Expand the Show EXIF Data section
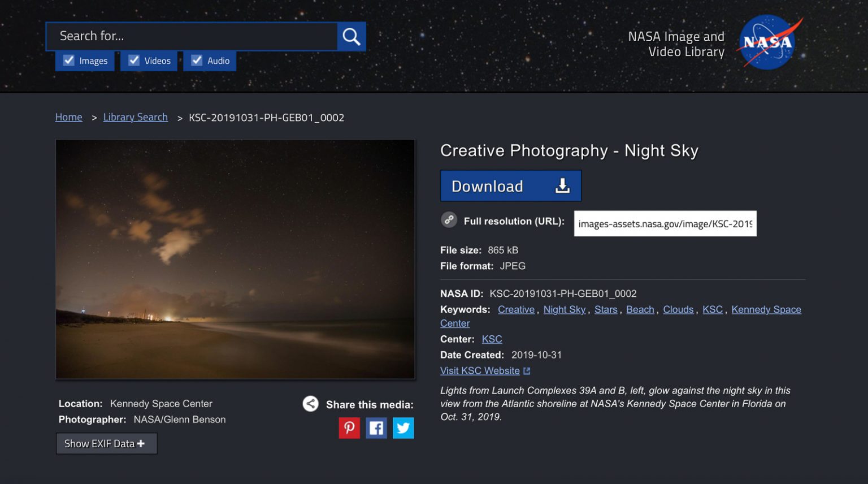The width and height of the screenshot is (868, 484). 106,443
